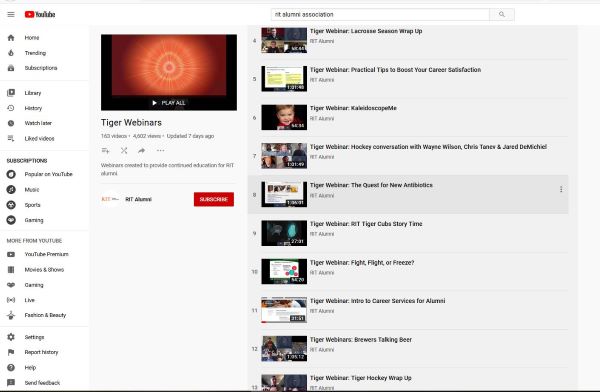Shuffle play the playlist
Screen dimensions: 600x392
(124, 151)
